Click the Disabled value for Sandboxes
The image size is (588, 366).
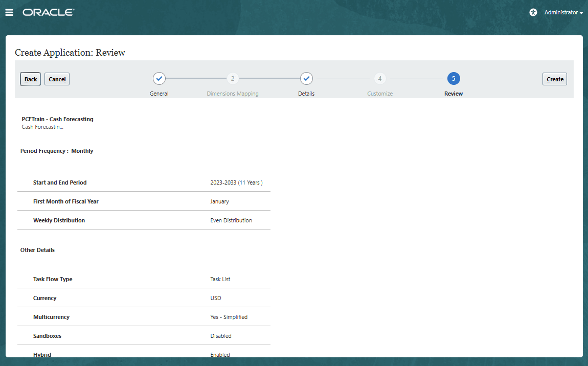(x=220, y=336)
